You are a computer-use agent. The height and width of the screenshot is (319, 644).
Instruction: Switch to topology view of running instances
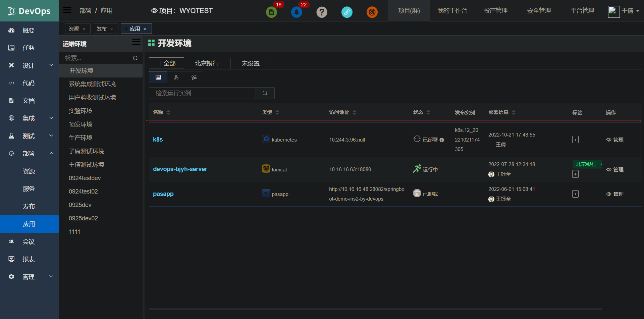pos(176,77)
